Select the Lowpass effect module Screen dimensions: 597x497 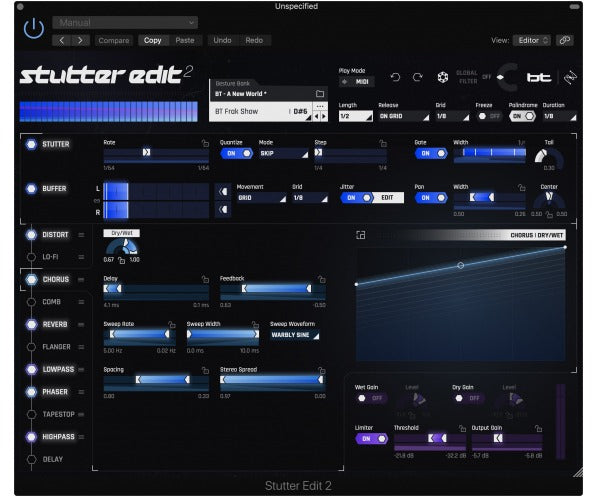[58, 369]
